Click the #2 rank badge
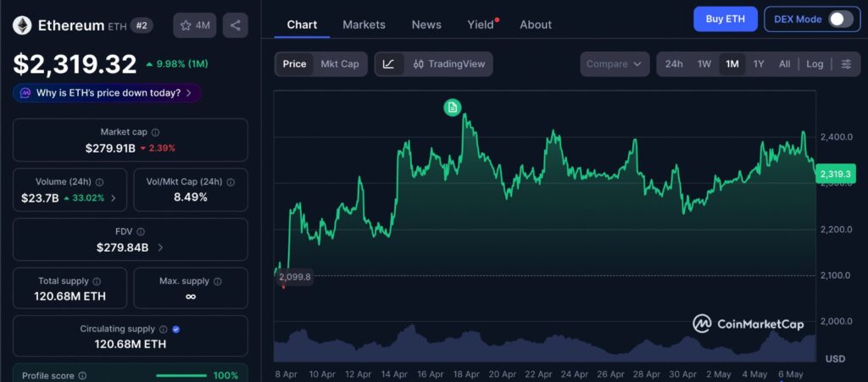This screenshot has width=868, height=382. 142,25
